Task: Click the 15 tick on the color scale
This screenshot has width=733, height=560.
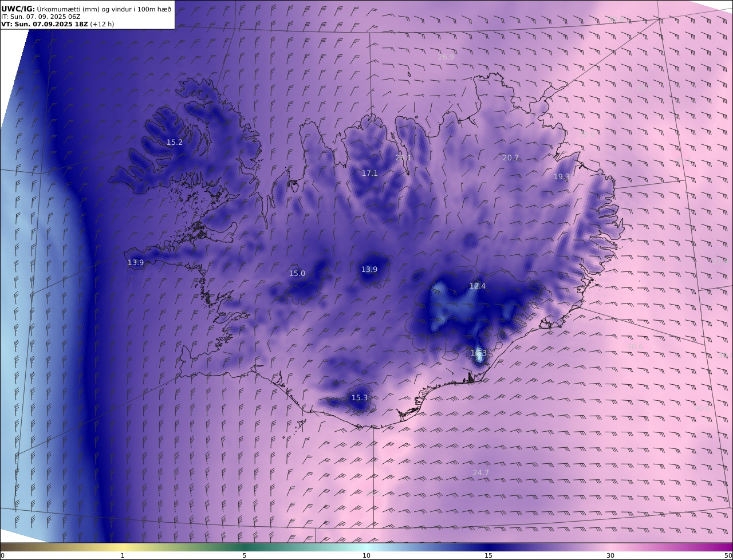Action: 488,555
